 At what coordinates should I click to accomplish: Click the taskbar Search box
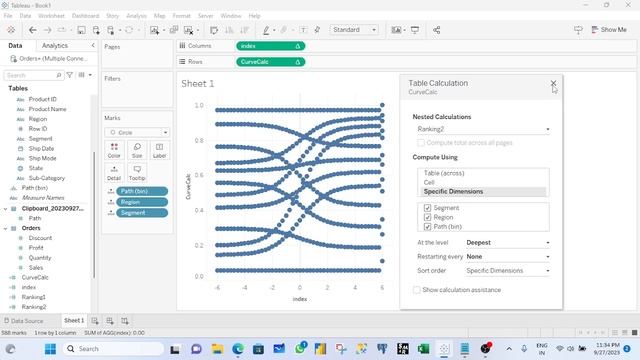(114, 349)
